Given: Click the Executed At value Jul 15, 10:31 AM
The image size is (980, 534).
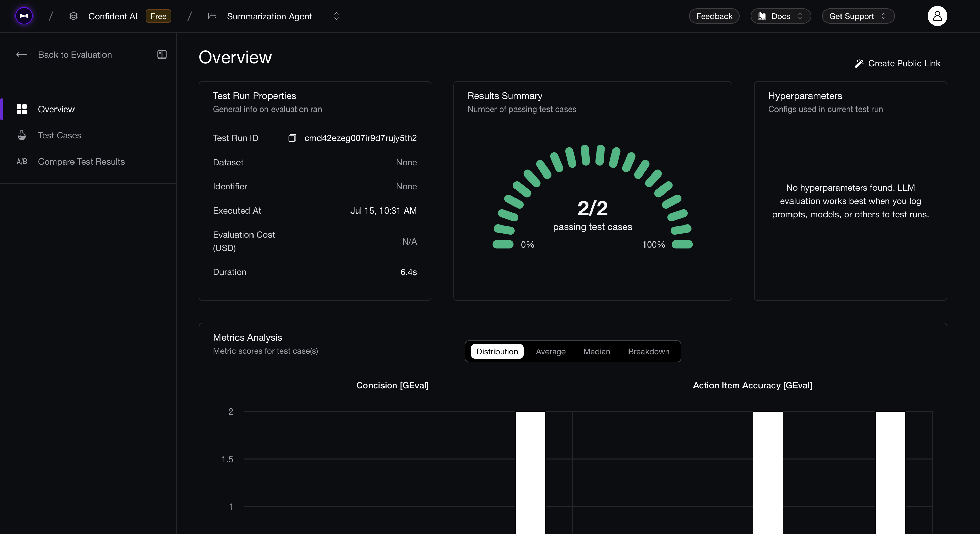Looking at the screenshot, I should click(383, 211).
